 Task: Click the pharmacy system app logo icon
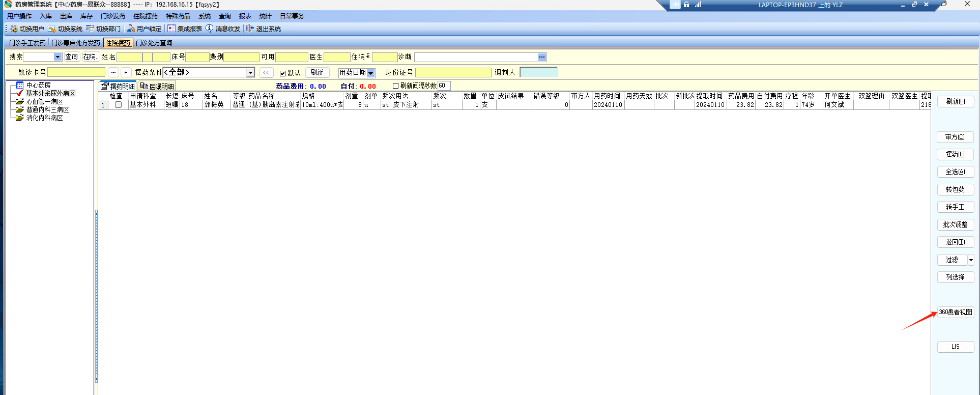(8, 4)
